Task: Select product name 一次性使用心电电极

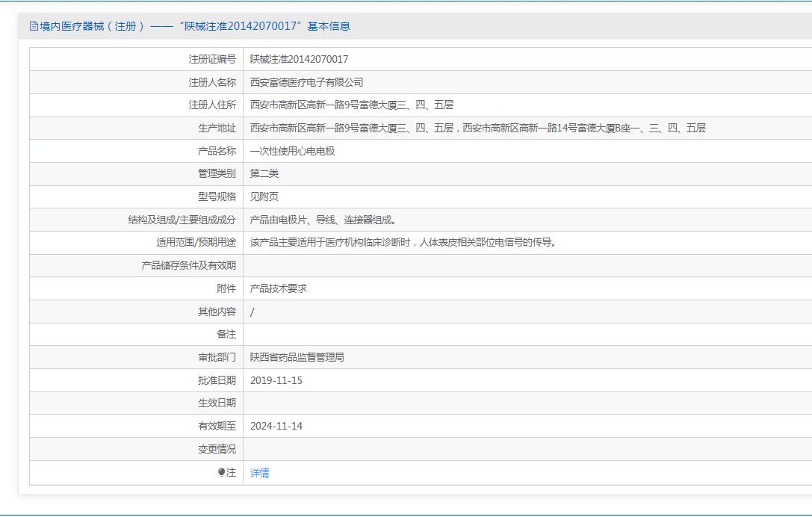Action: click(x=292, y=151)
